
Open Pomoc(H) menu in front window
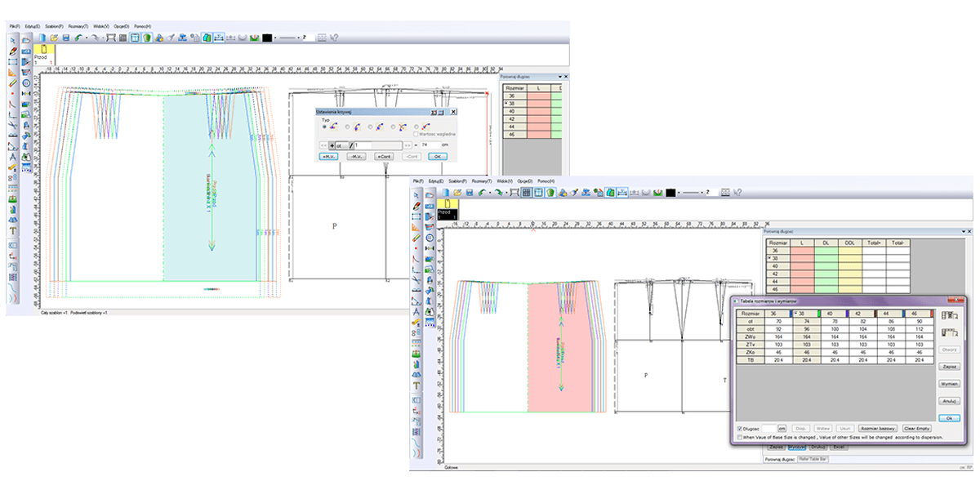click(546, 181)
